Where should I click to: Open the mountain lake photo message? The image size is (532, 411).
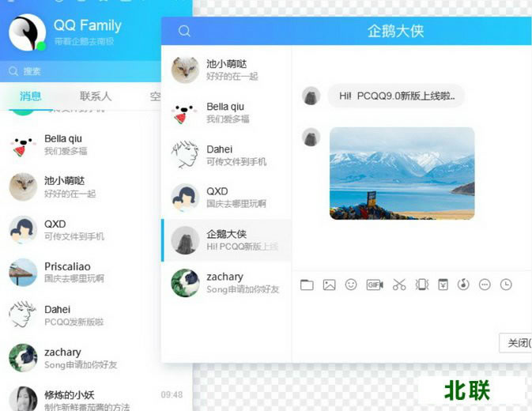pos(402,173)
